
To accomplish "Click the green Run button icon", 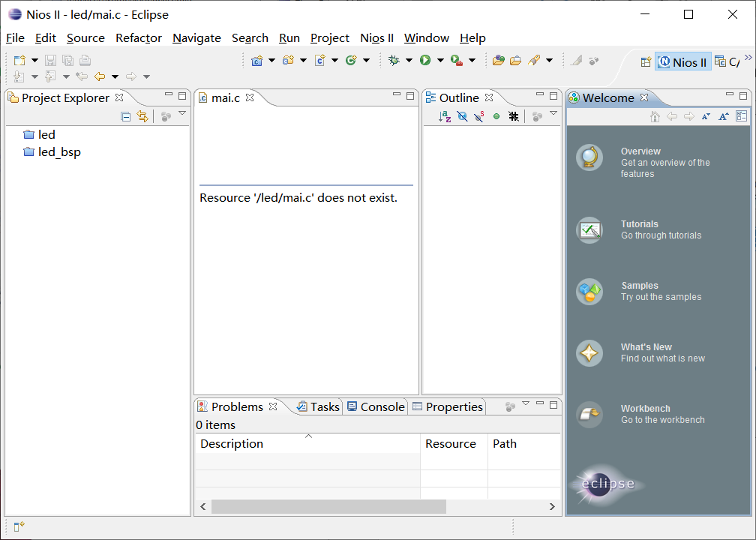I will [x=425, y=61].
